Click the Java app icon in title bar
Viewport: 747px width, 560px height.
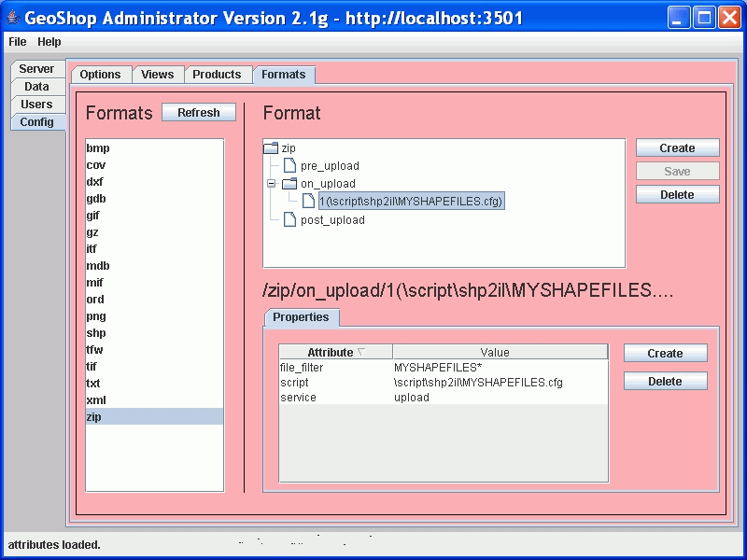[12, 18]
